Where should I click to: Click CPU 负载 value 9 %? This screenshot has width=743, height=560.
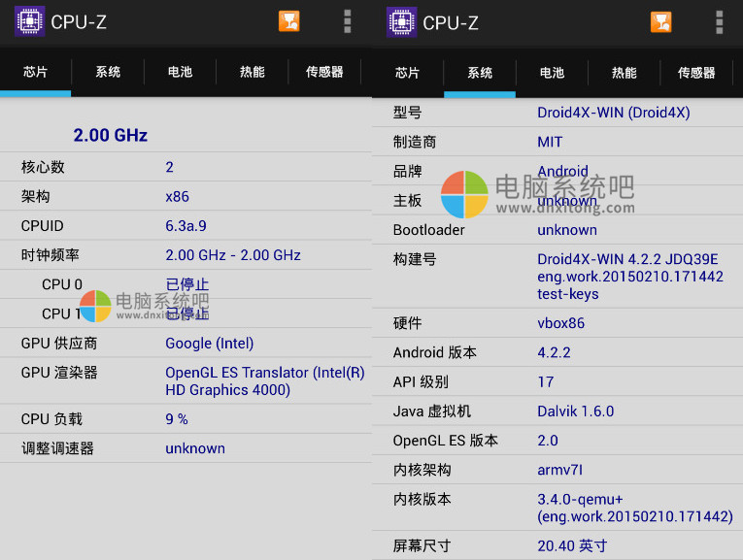177,419
